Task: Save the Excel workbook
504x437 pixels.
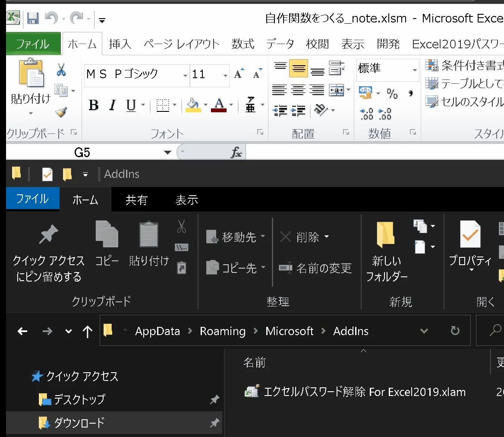Action: tap(32, 18)
